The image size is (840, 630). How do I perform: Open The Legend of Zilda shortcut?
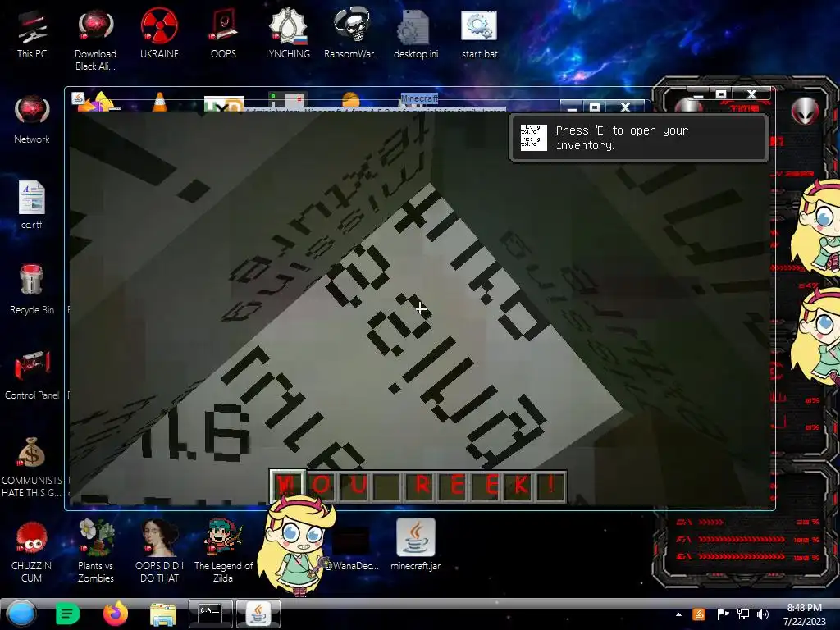coord(223,552)
